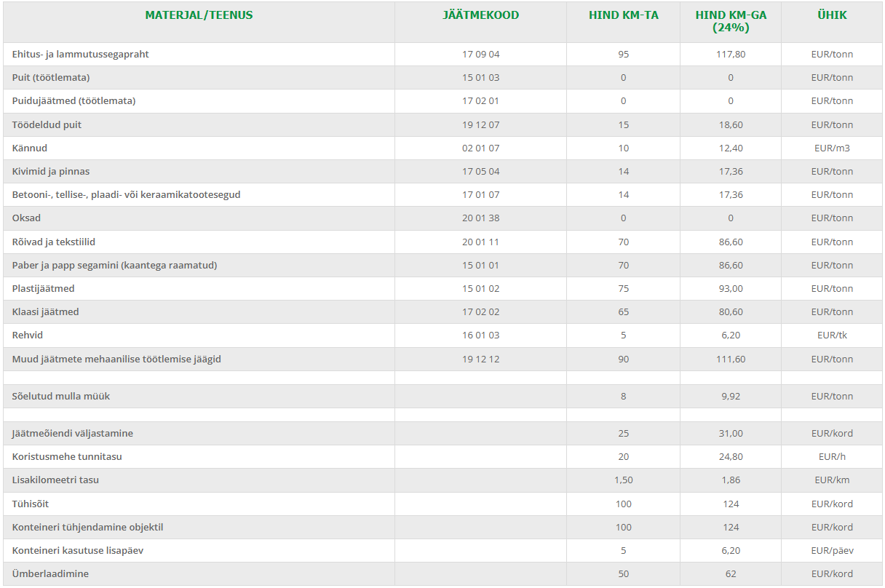Screen dimensions: 885x588
Task: Click the EUR/m3 unit cell
Action: coord(832,148)
